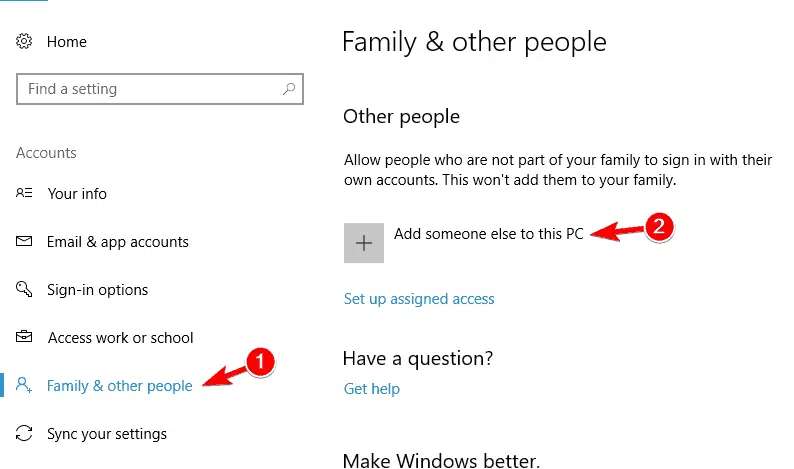Click the circular arrows sync icon
This screenshot has width=794, height=469.
click(24, 433)
